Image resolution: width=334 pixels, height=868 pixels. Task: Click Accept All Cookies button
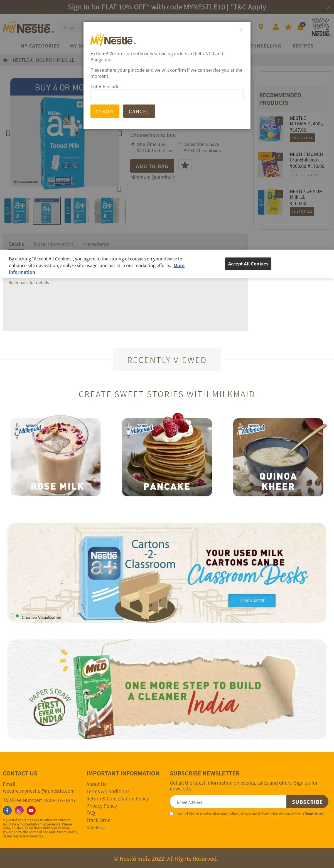point(248,263)
